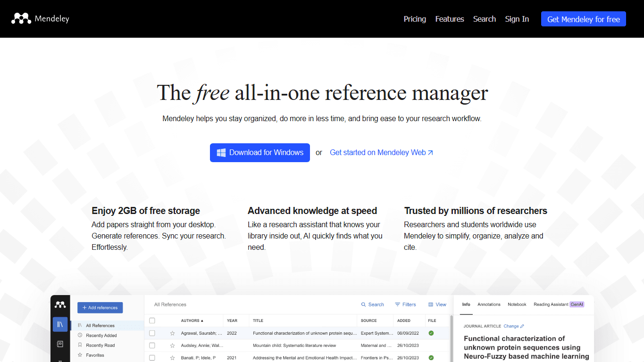This screenshot has height=362, width=644.
Task: Click author cell 'Audsley, Annie'
Action: click(201, 346)
